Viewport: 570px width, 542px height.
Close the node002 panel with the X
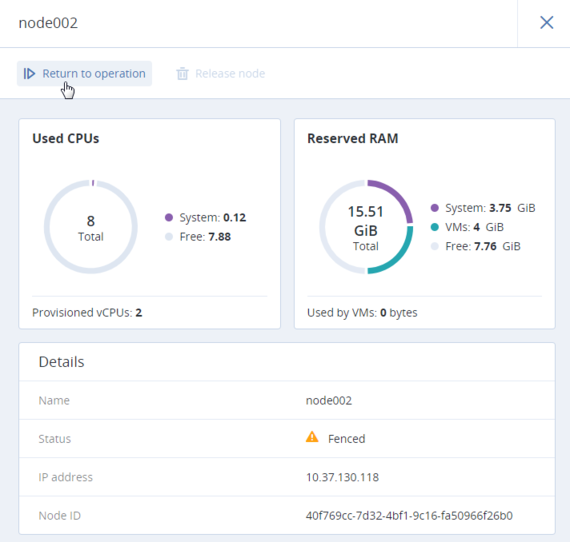tap(546, 23)
